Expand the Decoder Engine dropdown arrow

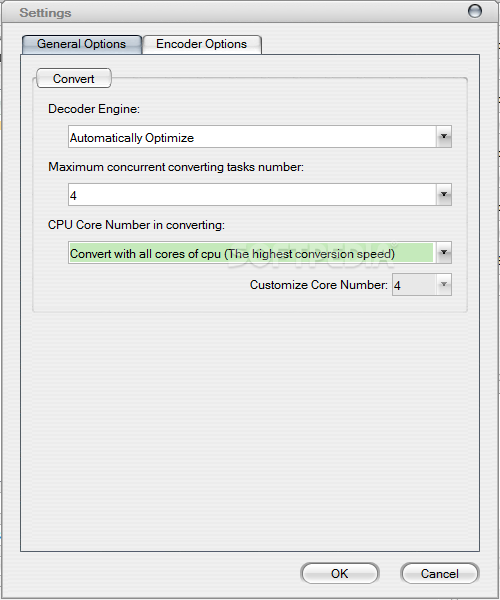click(x=444, y=137)
